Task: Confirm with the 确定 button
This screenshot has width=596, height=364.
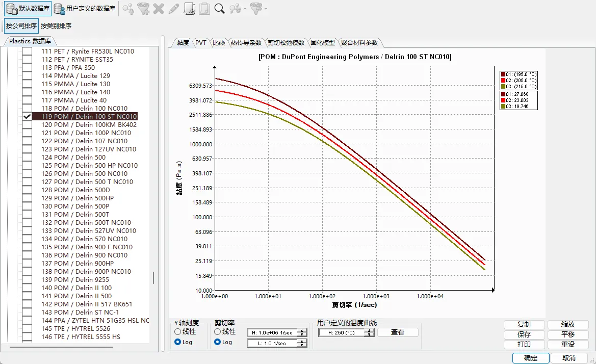Action: click(x=531, y=358)
